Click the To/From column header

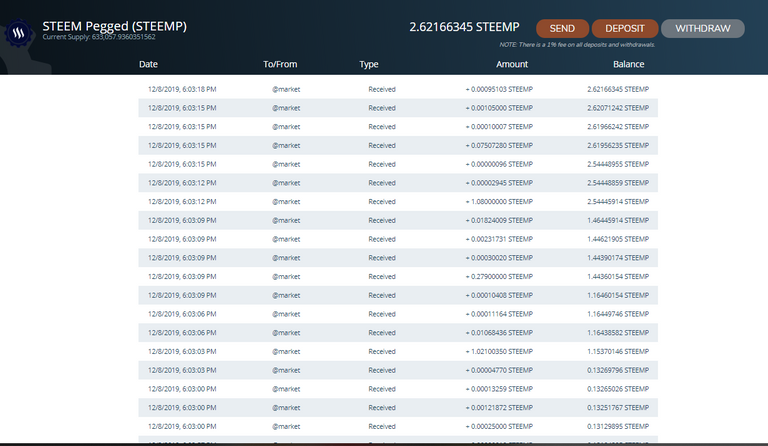coord(280,64)
